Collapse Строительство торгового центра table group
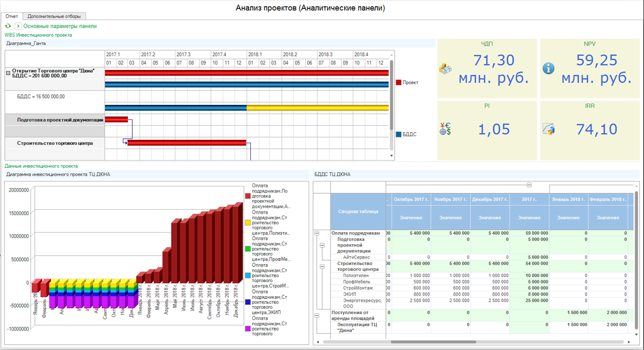The width and height of the screenshot is (644, 350). pyautogui.click(x=322, y=267)
